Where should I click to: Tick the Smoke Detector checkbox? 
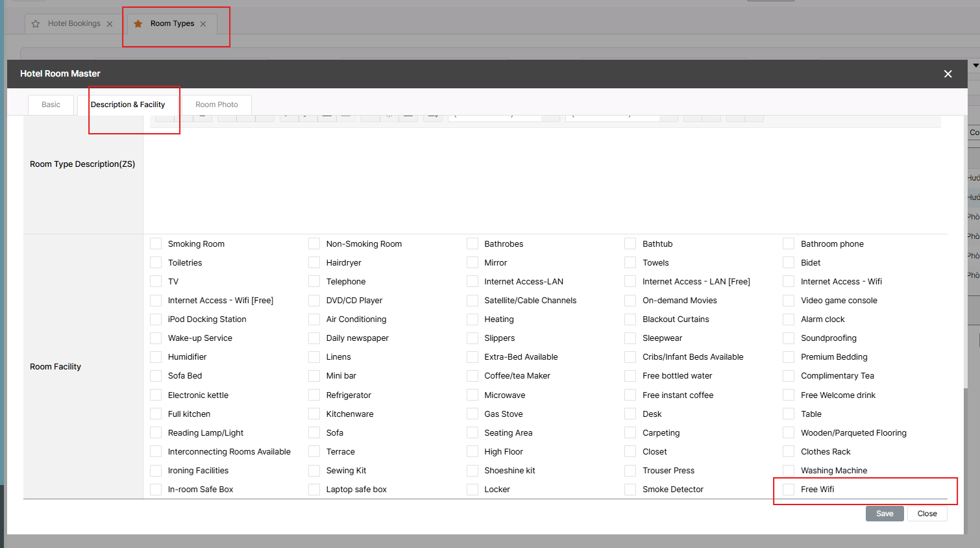pyautogui.click(x=630, y=490)
